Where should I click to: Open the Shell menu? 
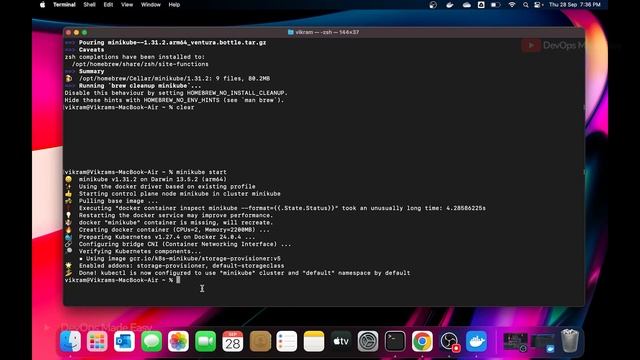coord(89,5)
